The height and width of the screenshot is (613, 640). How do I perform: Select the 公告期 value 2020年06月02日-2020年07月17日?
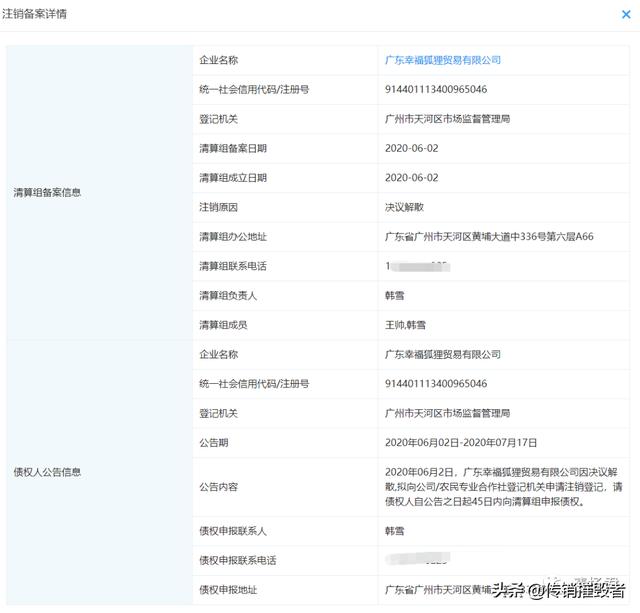point(461,442)
